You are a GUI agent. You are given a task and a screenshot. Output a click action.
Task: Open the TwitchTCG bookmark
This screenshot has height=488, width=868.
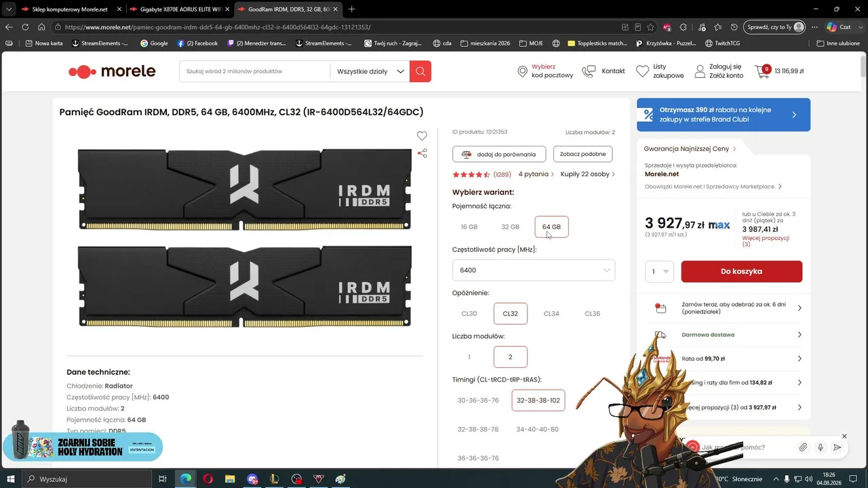[x=722, y=43]
